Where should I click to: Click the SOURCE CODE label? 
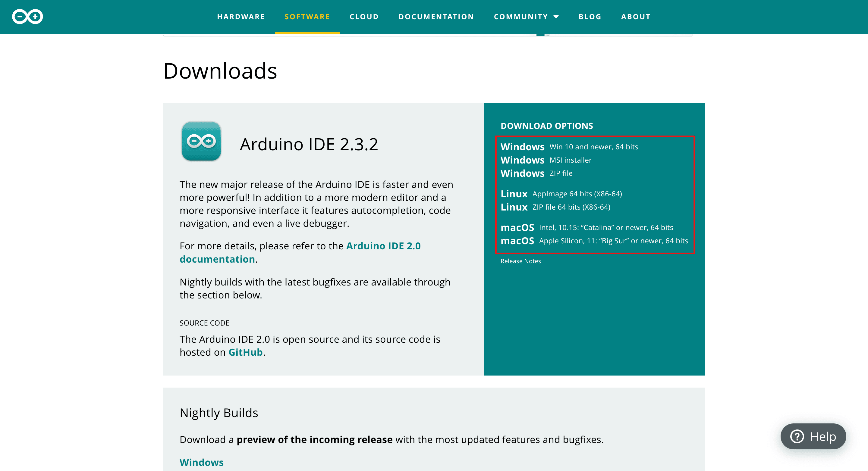coord(204,323)
